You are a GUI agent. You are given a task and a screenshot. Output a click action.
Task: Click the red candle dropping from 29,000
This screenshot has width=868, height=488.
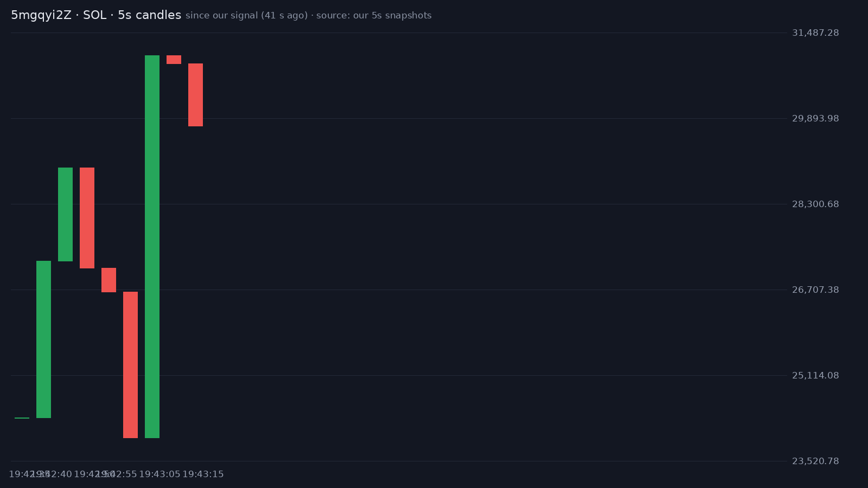(x=87, y=218)
